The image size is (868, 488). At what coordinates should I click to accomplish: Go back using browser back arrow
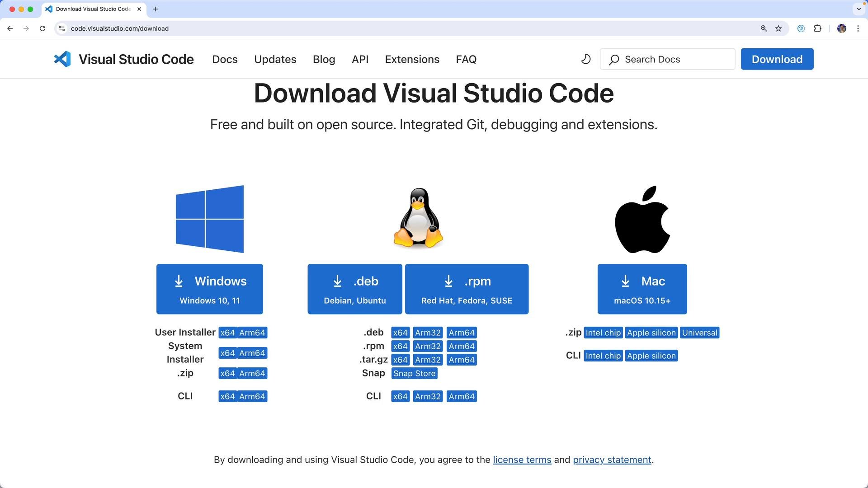coord(10,28)
